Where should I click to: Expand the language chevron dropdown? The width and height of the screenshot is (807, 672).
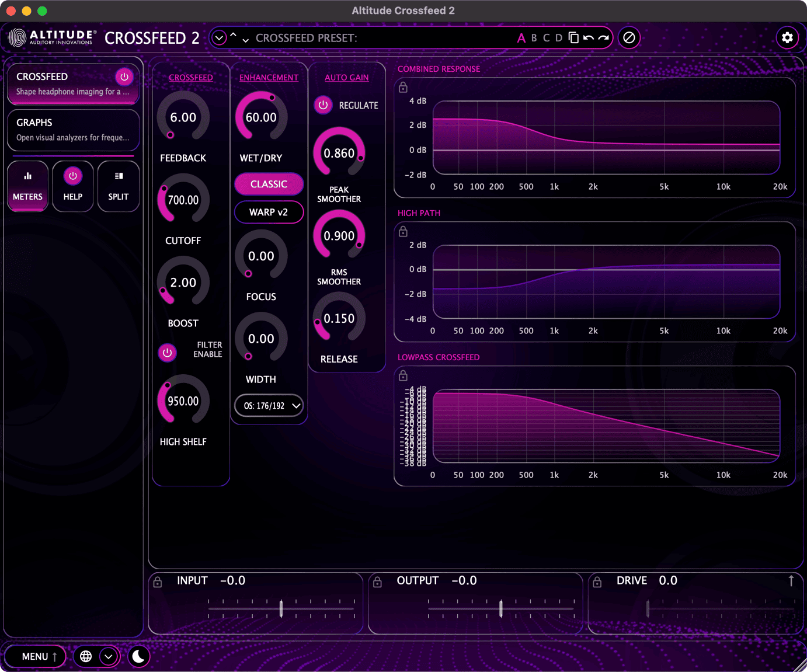(x=109, y=656)
